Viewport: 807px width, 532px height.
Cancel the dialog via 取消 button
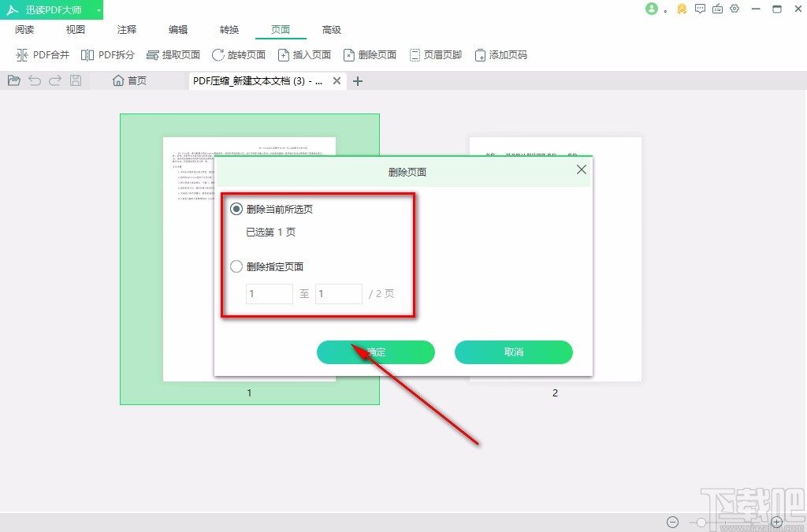coord(513,352)
